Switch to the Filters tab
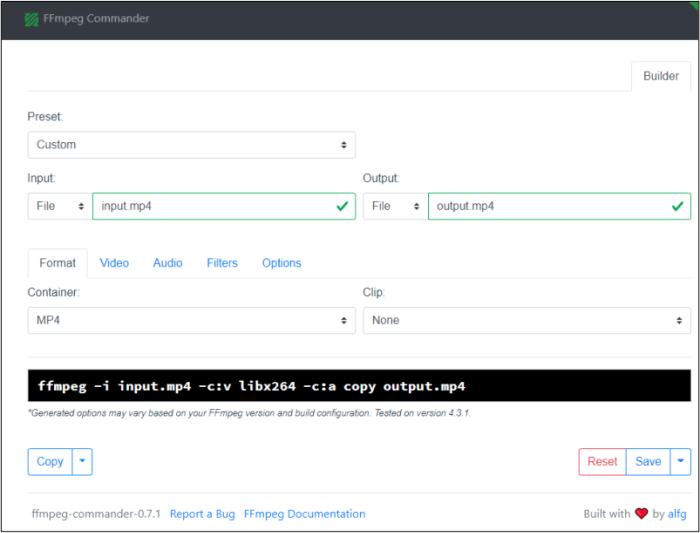 click(x=222, y=263)
